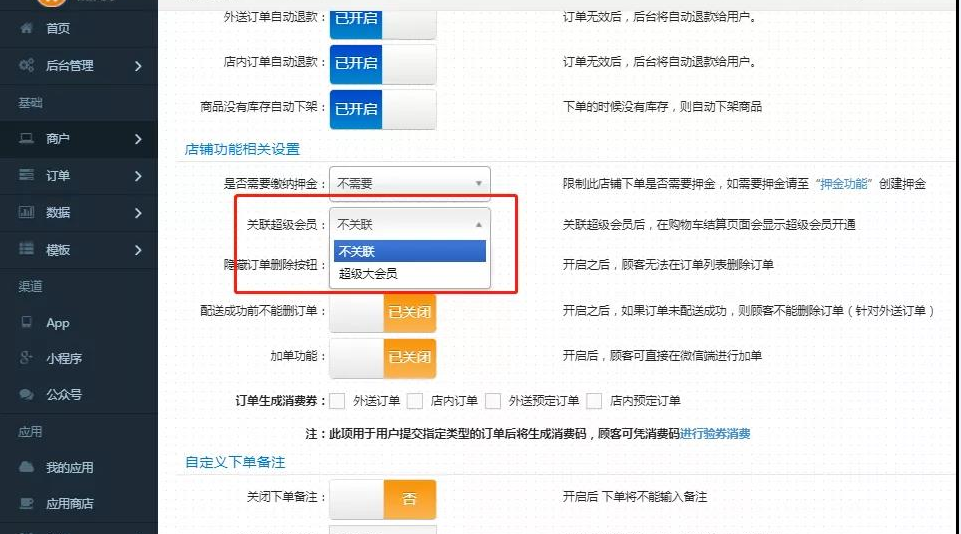Click the 应用 sidebar group label
Image resolution: width=961 pixels, height=534 pixels.
31,432
